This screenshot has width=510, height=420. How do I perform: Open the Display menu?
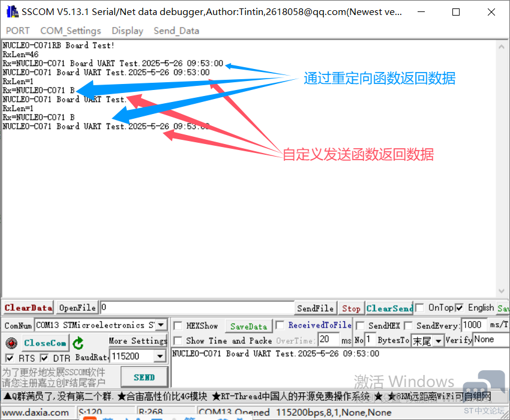click(127, 31)
